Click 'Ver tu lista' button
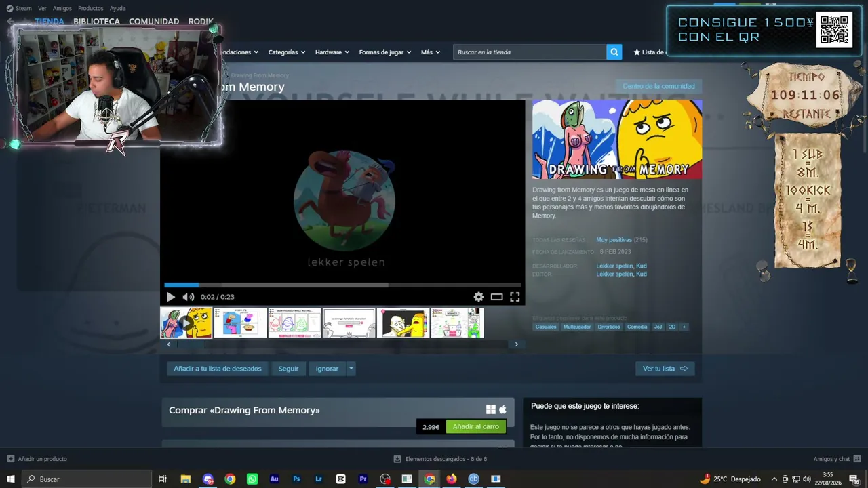The image size is (868, 488). pos(665,369)
